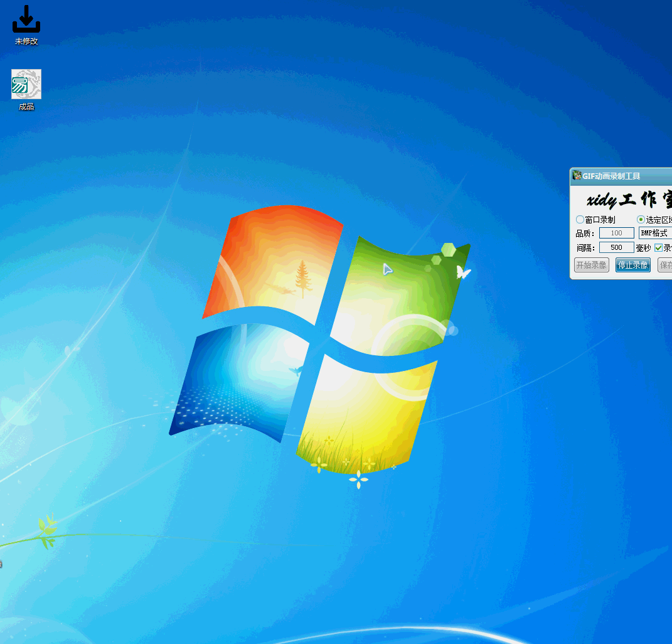The image size is (672, 644).
Task: Click the 品质 input field showing 100
Action: [x=616, y=233]
